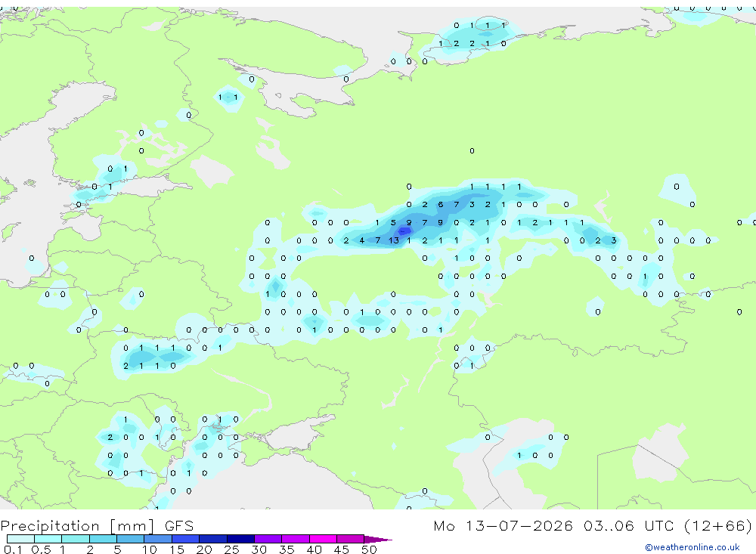
Task: Click the legend swatch between 15 and 20
Action: (x=185, y=539)
